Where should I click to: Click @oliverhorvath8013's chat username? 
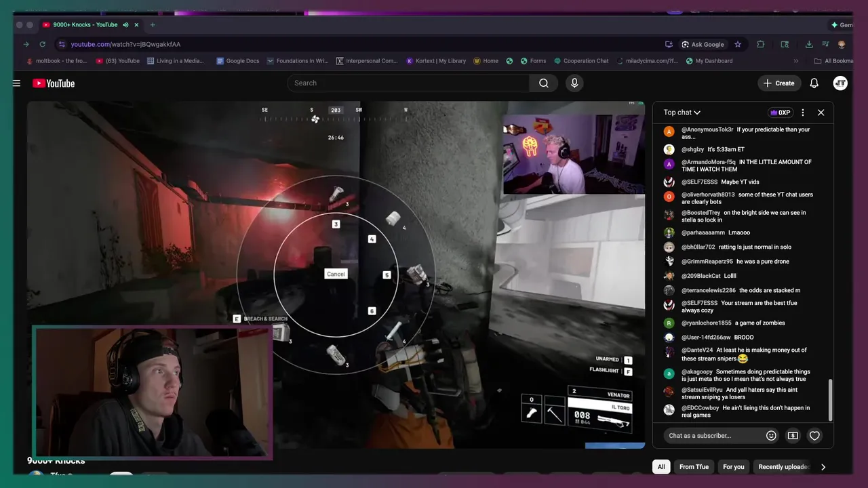click(x=708, y=195)
